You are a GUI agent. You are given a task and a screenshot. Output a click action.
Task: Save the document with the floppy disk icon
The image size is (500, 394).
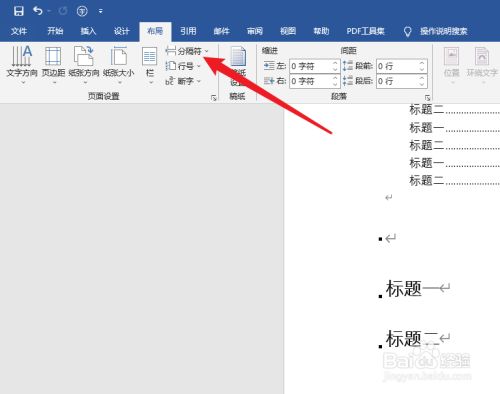19,11
